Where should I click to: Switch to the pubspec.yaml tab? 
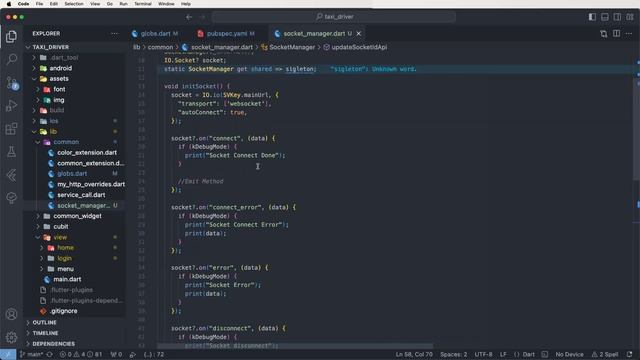point(227,33)
